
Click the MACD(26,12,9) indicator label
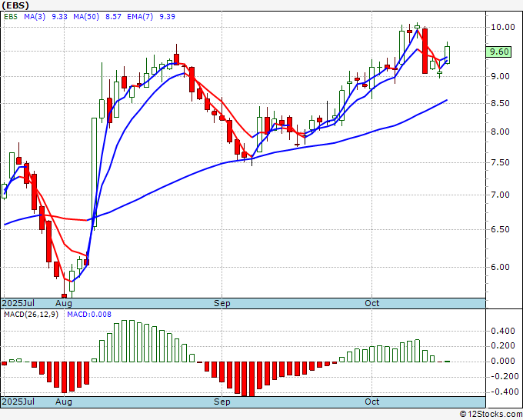click(31, 315)
